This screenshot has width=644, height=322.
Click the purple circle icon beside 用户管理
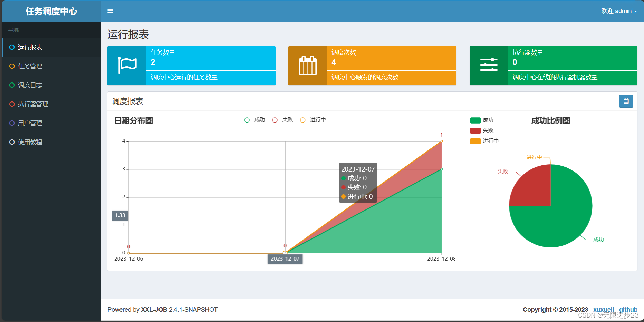12,123
